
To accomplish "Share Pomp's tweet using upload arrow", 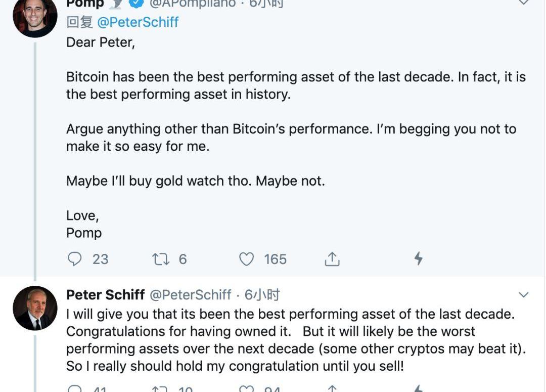I will click(332, 259).
